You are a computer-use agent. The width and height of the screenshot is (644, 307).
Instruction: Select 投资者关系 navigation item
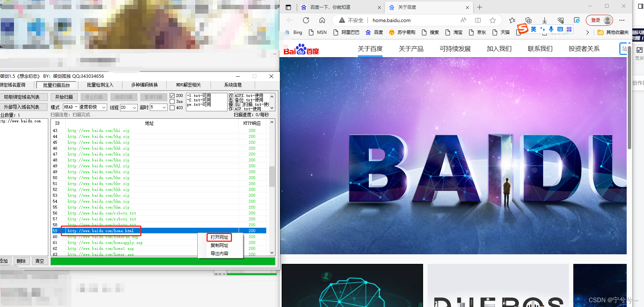(x=584, y=49)
